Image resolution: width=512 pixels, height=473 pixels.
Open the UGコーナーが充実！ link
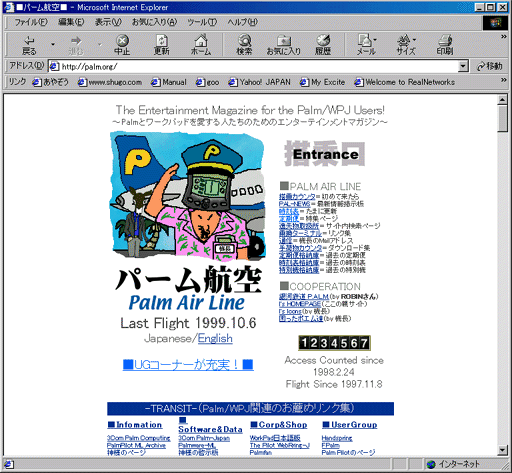[x=188, y=365]
